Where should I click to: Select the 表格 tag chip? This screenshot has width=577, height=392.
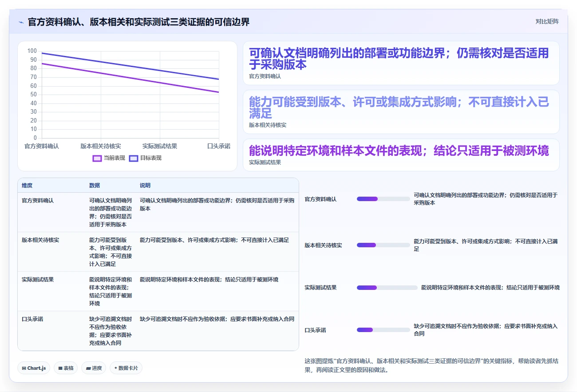click(x=66, y=368)
